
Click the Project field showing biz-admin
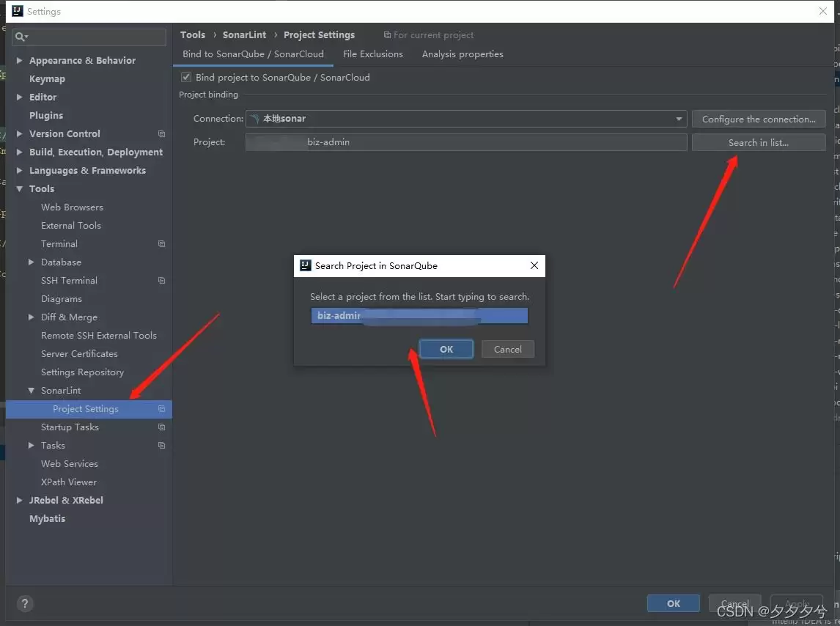click(466, 142)
